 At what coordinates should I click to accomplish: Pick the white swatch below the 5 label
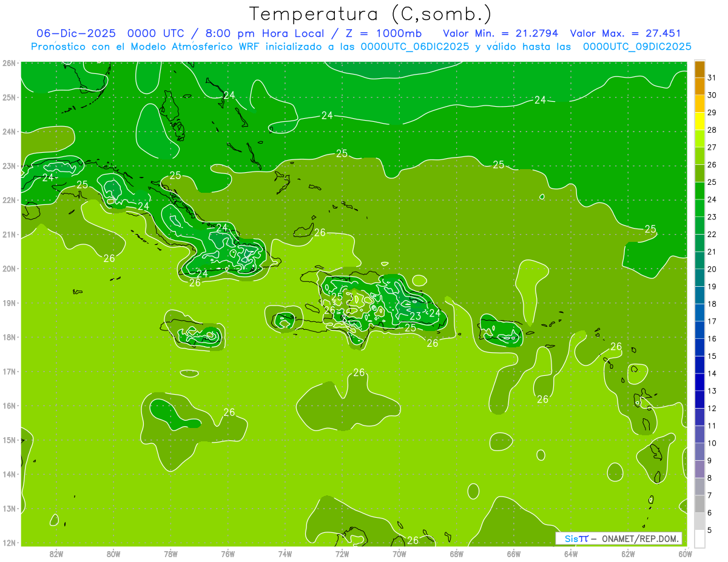[699, 538]
